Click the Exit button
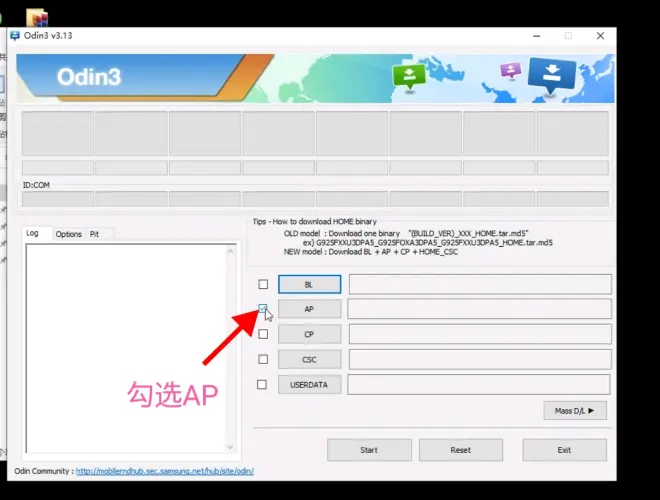This screenshot has height=500, width=660. (564, 450)
